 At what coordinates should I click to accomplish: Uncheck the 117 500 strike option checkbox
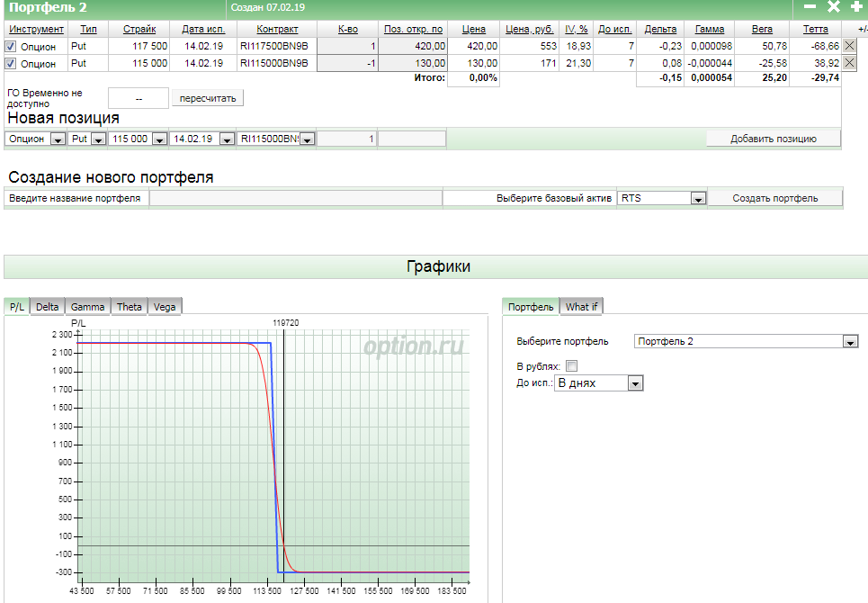pos(11,47)
